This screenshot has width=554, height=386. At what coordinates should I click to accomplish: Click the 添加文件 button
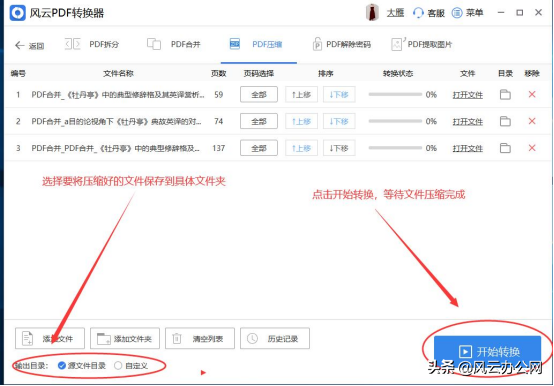click(x=50, y=338)
